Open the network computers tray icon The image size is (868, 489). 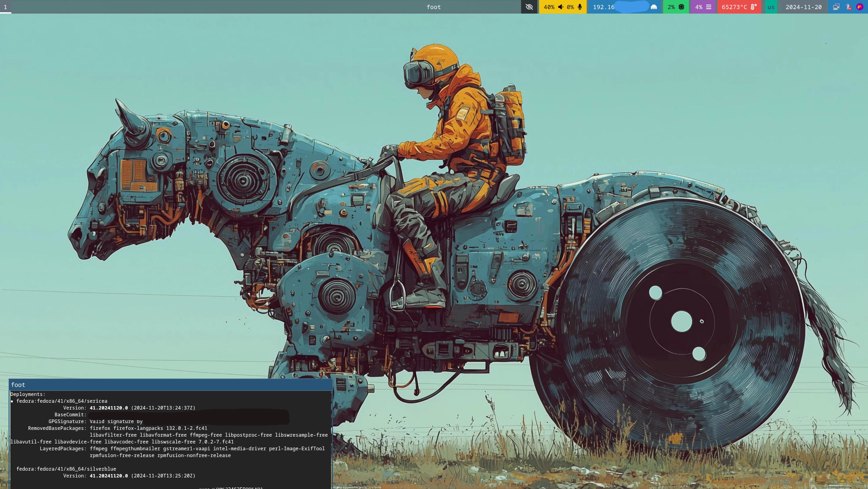836,7
